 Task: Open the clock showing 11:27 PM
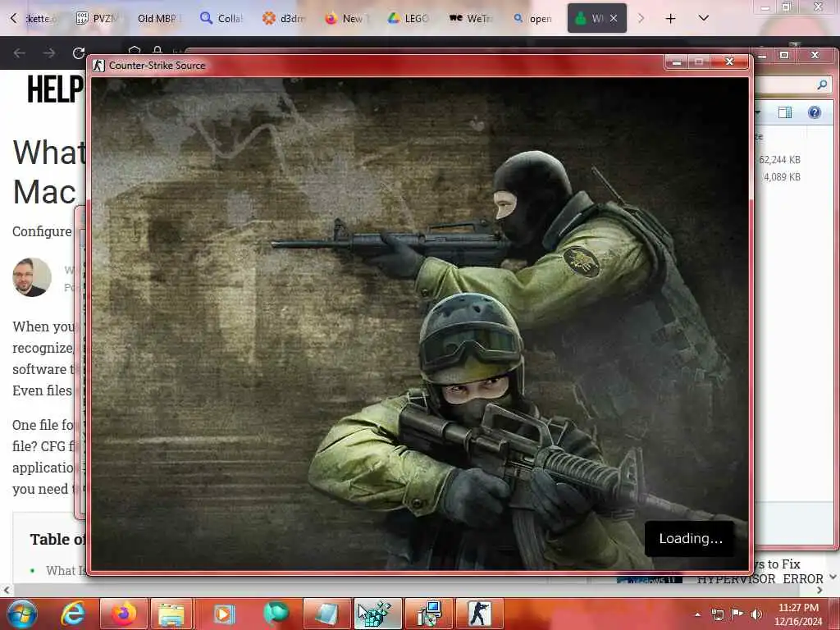[798, 614]
